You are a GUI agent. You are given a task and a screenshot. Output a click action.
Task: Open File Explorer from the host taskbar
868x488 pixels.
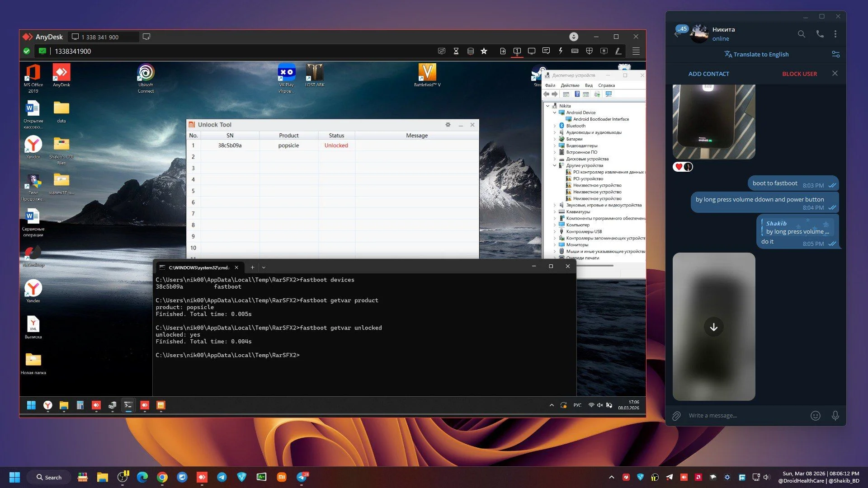tap(103, 477)
